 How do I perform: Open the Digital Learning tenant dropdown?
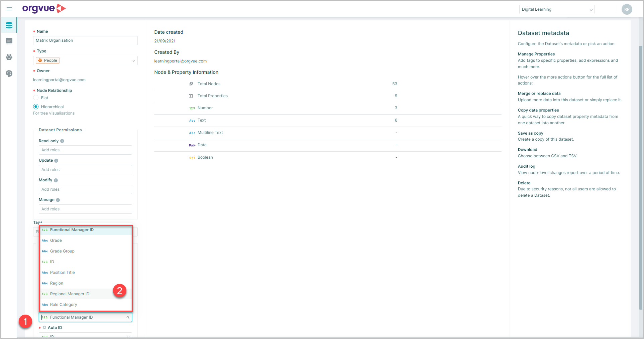point(556,9)
